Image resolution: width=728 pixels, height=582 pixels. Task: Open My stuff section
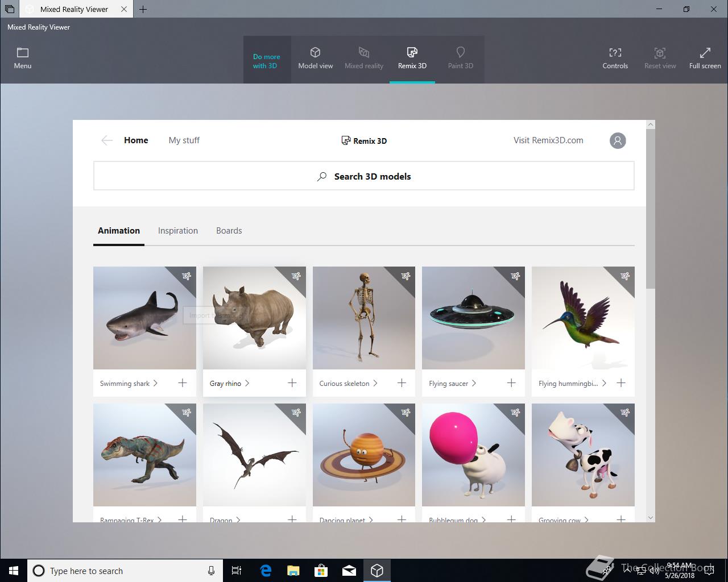pyautogui.click(x=184, y=140)
